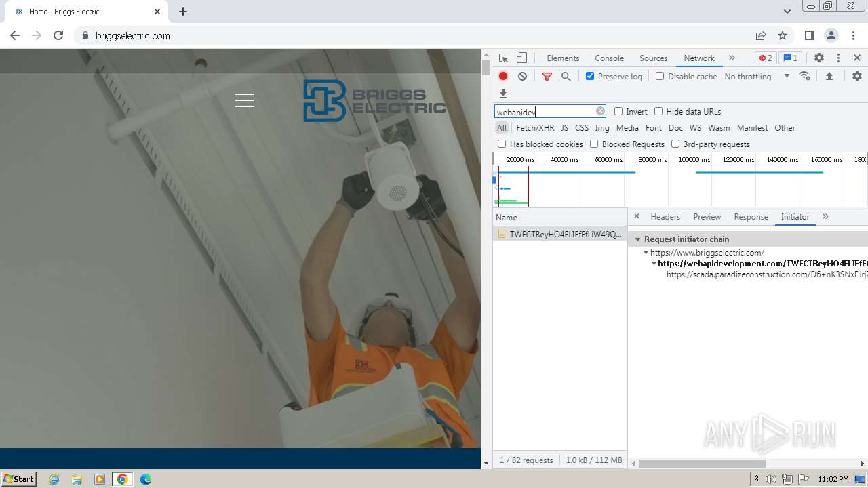This screenshot has height=488, width=868.
Task: Show the 1 issue badge
Action: pyautogui.click(x=790, y=58)
